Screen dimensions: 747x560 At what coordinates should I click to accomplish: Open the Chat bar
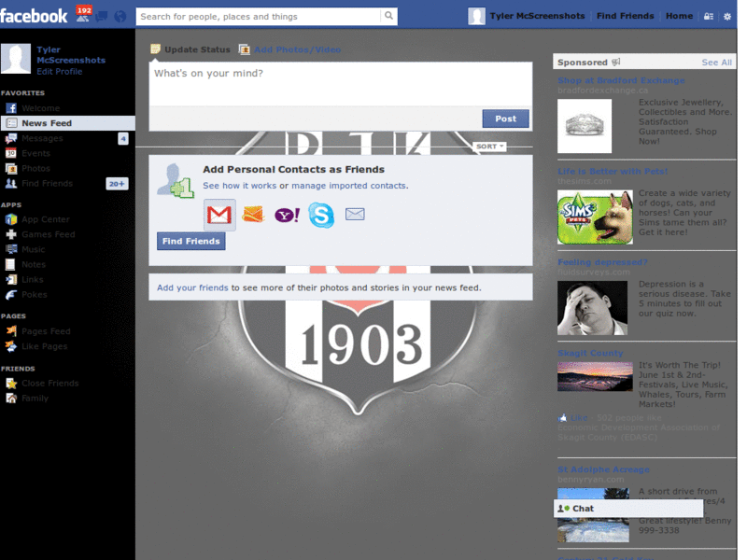[x=627, y=509]
